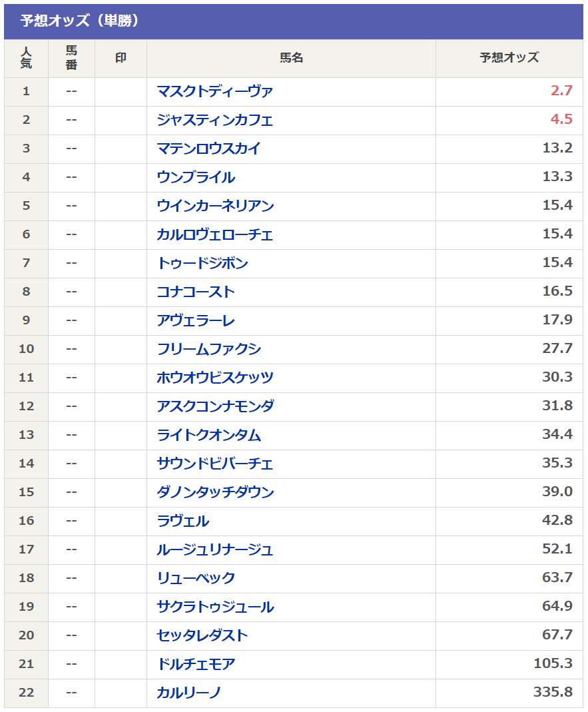Click the red odds value 4.5

561,119
